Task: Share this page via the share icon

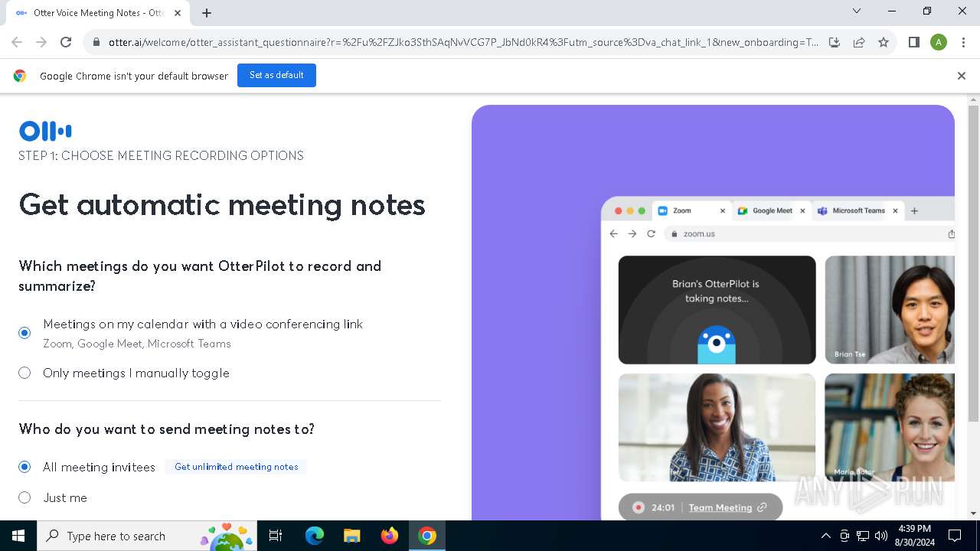Action: pyautogui.click(x=859, y=43)
